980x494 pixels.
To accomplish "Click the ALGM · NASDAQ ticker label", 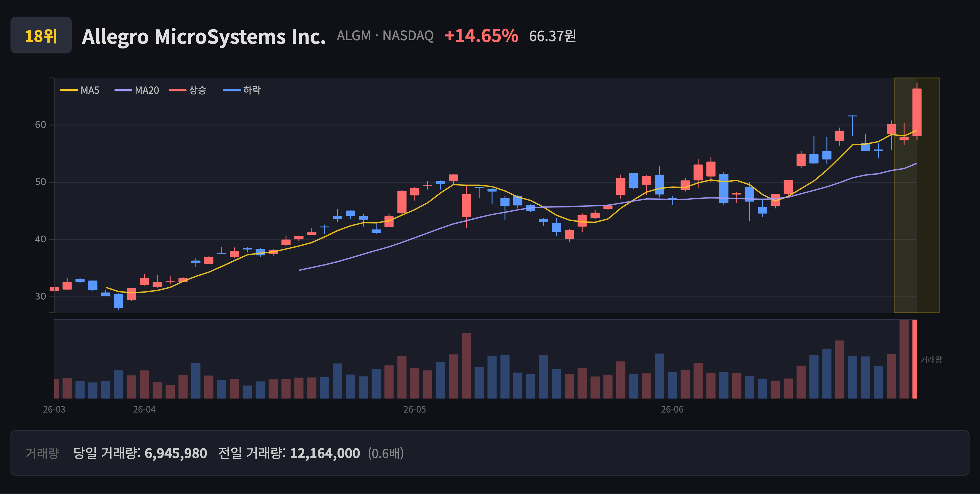I will [385, 36].
